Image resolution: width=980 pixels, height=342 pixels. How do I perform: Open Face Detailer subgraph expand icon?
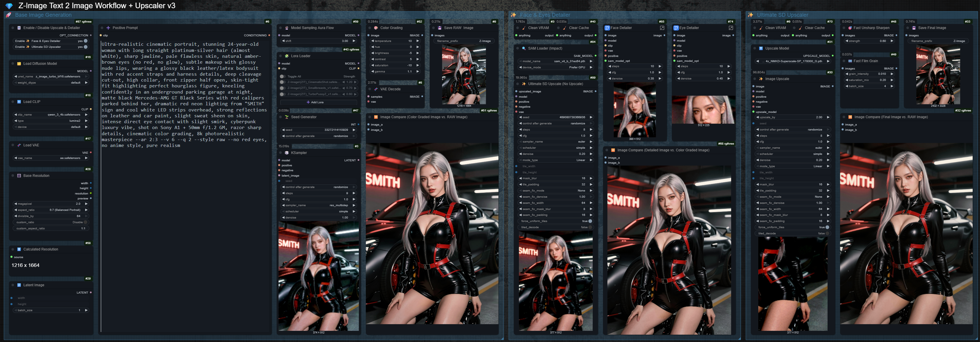pos(662,28)
